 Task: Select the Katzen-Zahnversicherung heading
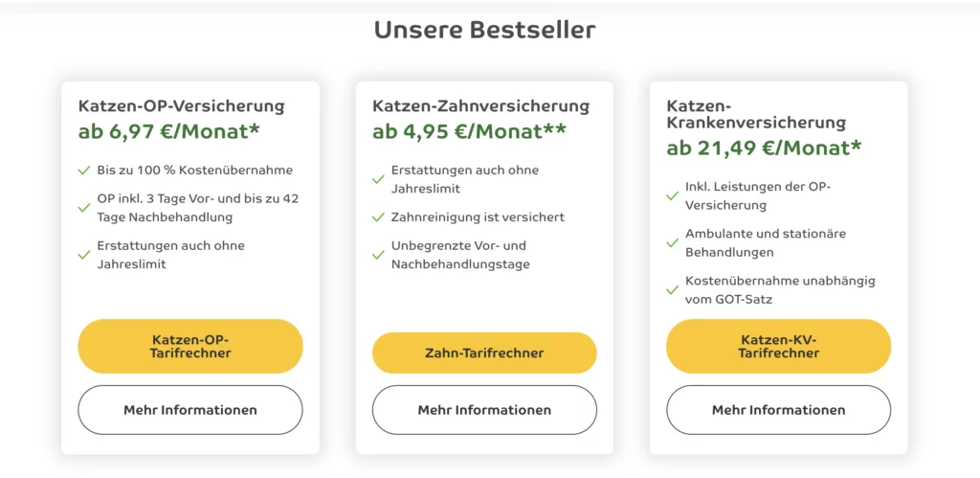pos(480,105)
